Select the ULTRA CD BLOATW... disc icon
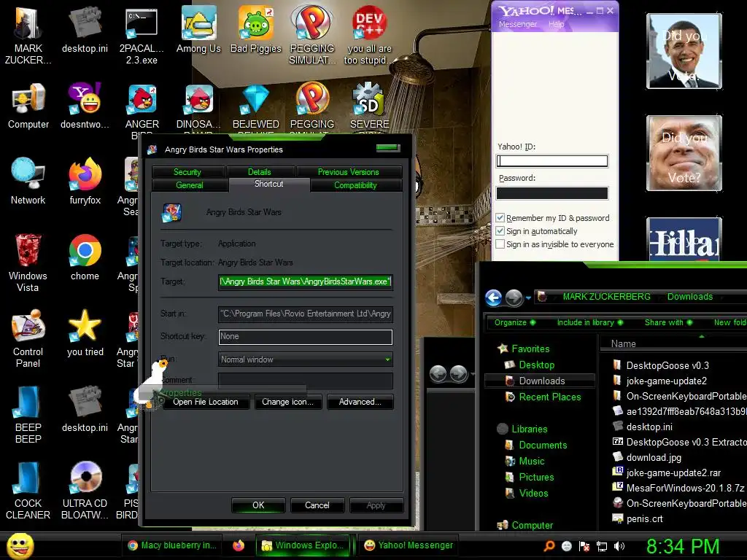The image size is (747, 560). 85,489
